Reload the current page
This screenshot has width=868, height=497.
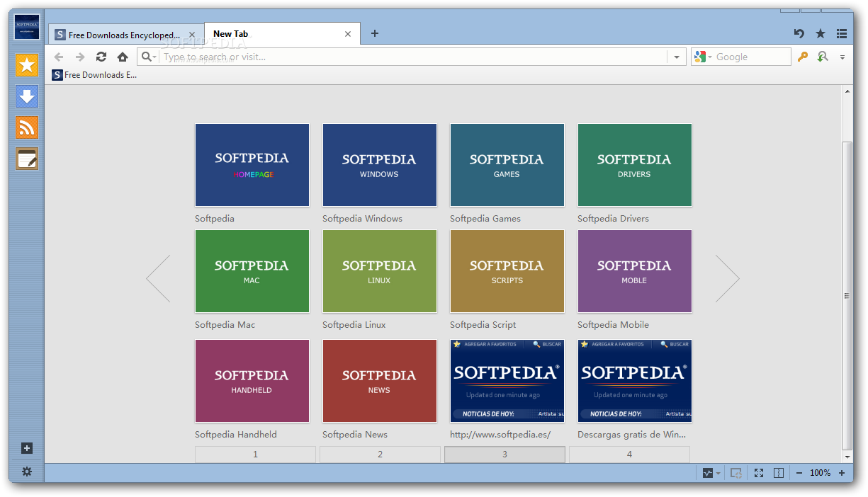[101, 57]
